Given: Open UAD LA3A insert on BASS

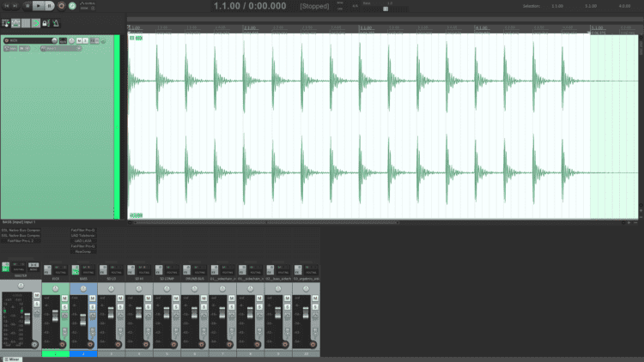Looking at the screenshot, I should click(x=83, y=241).
